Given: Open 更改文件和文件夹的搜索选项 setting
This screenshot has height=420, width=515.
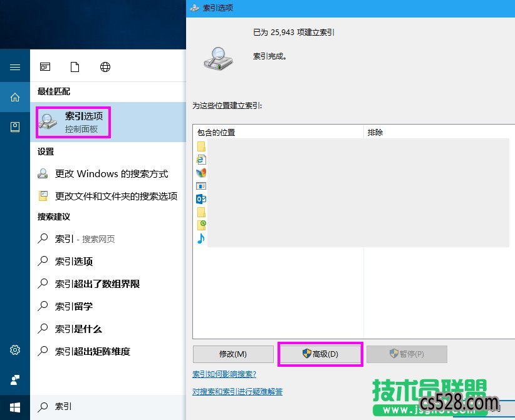Looking at the screenshot, I should (x=108, y=196).
